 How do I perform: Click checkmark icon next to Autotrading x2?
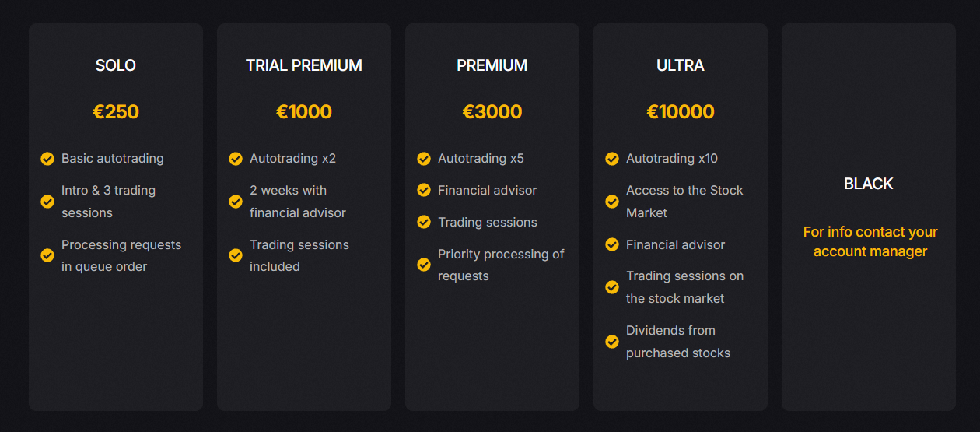click(236, 159)
